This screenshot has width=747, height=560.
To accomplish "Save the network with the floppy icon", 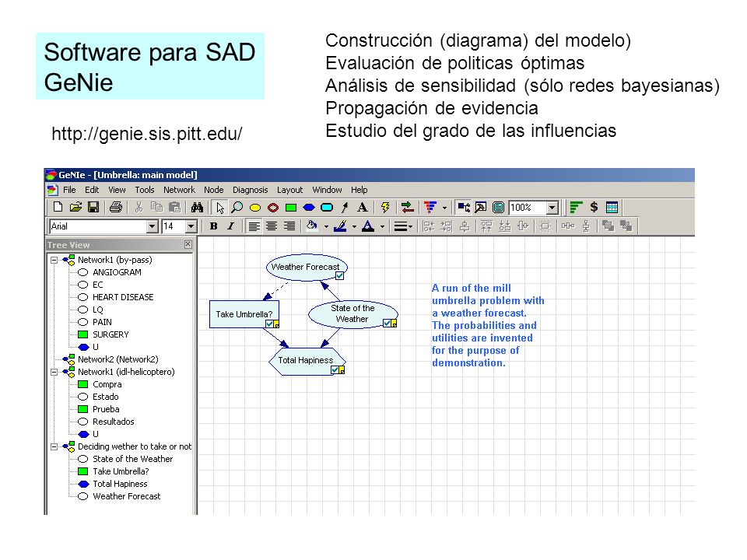I will coord(93,207).
